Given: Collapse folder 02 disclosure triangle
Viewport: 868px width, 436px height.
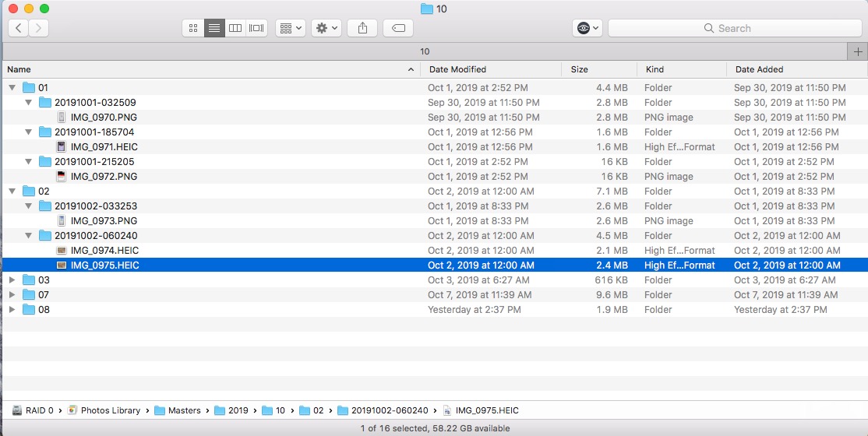Looking at the screenshot, I should [12, 191].
